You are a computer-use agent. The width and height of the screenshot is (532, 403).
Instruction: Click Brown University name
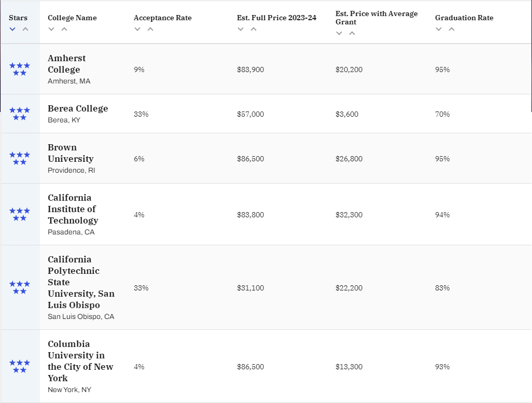(x=71, y=153)
